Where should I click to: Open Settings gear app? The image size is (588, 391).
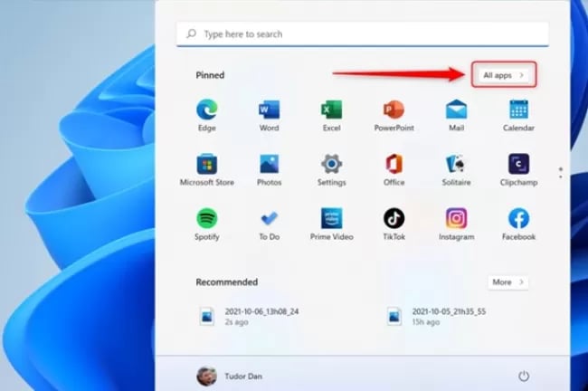point(331,169)
